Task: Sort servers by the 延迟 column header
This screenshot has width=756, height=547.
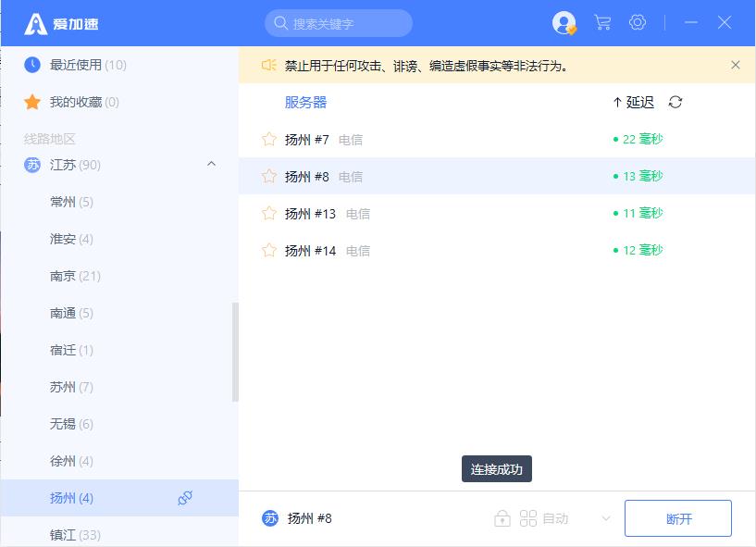Action: [634, 103]
